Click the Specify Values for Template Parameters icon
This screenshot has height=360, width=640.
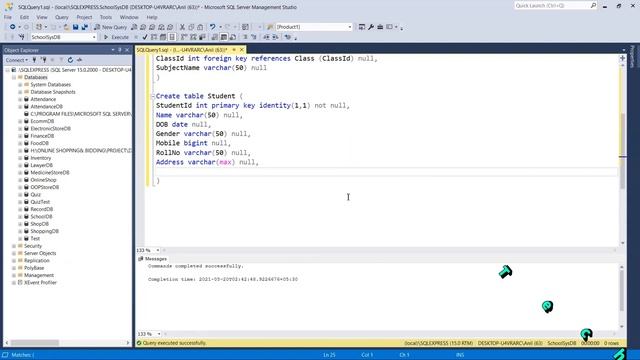tap(288, 37)
